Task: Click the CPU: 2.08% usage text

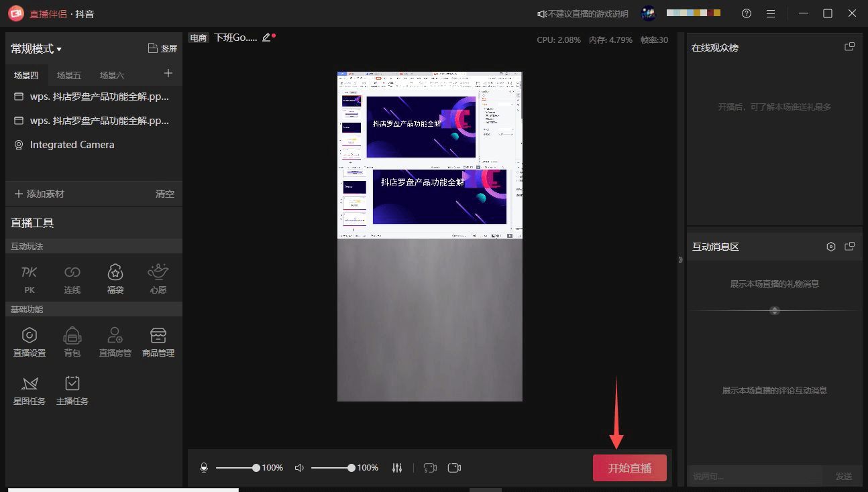Action: (559, 40)
